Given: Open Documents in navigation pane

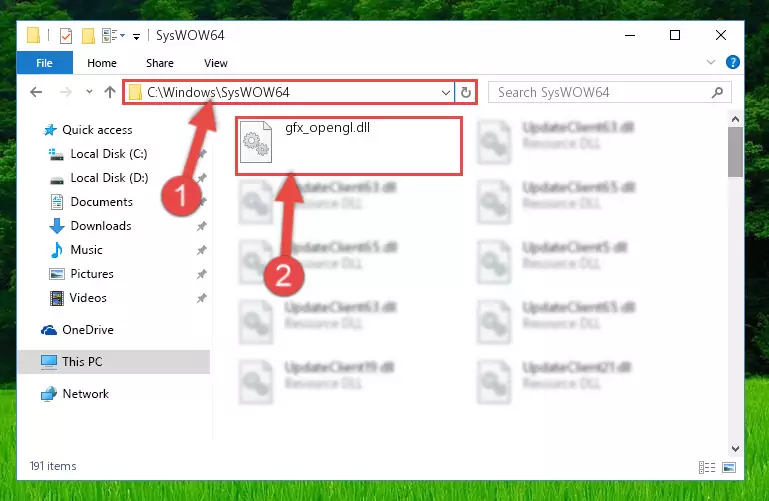Looking at the screenshot, I should pyautogui.click(x=102, y=202).
